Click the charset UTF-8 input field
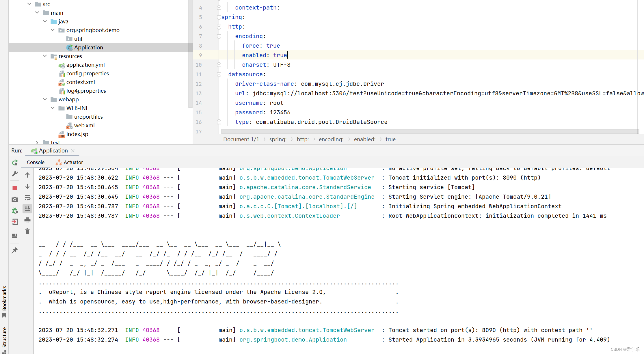This screenshot has width=644, height=354. pyautogui.click(x=281, y=64)
